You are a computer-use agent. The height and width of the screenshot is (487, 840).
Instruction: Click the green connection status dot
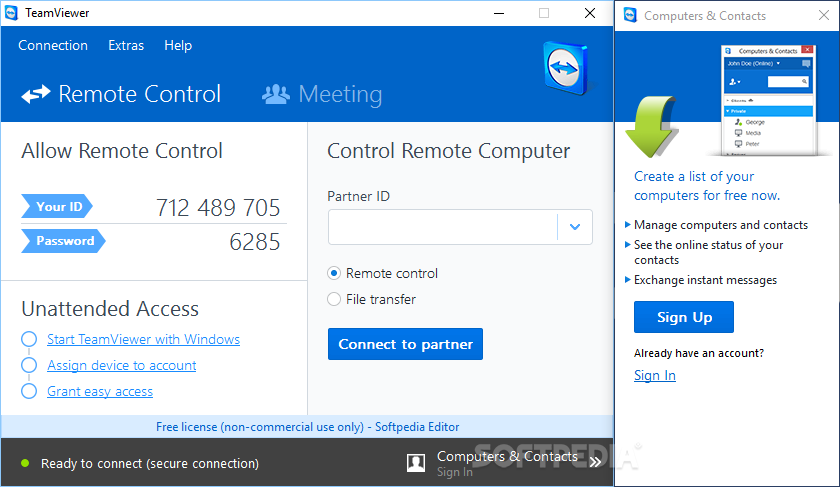25,464
